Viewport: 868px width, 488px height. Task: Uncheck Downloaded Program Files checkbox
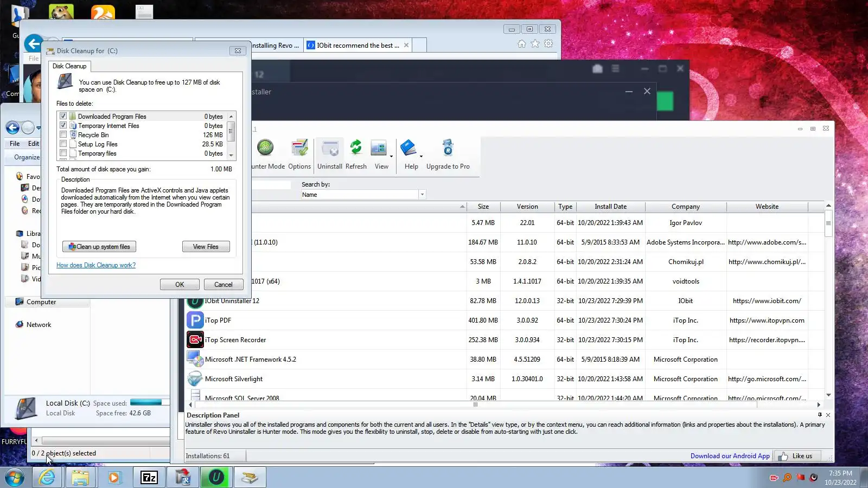(63, 117)
